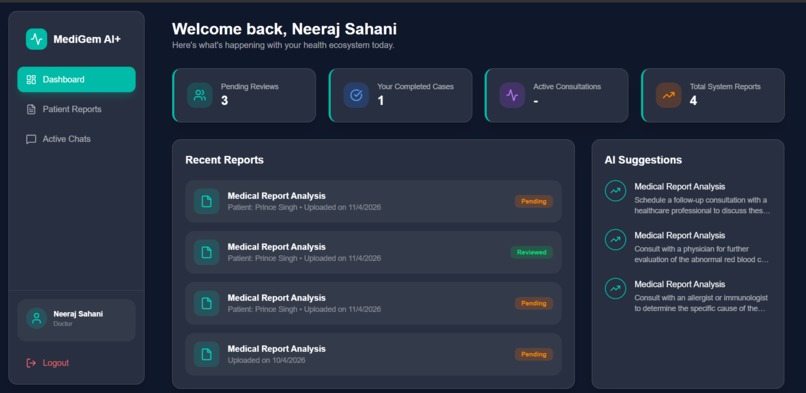806x393 pixels.
Task: Click the Total System Reports trend icon
Action: tap(668, 95)
